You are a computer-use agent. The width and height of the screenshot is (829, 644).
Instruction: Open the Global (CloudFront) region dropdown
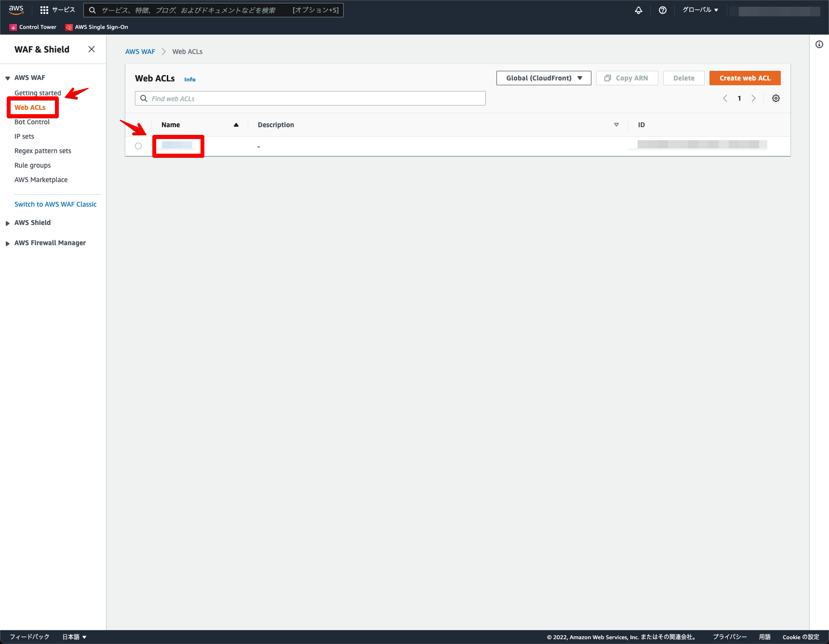pos(544,78)
